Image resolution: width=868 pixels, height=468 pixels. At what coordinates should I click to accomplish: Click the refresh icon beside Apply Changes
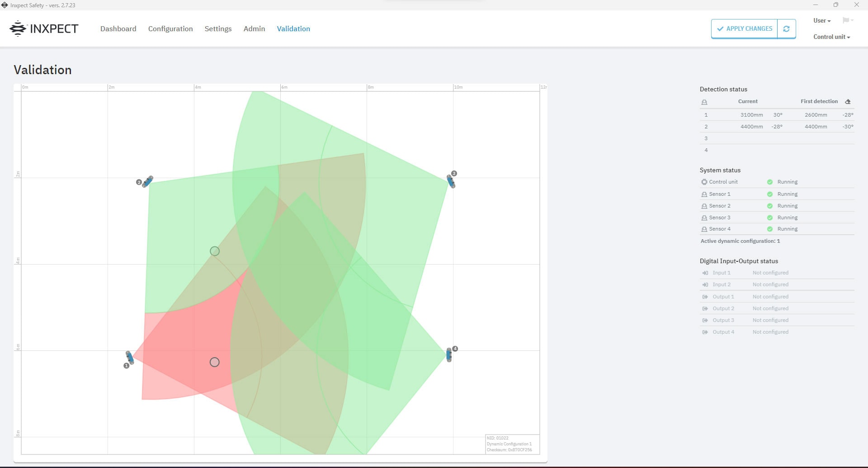(786, 29)
